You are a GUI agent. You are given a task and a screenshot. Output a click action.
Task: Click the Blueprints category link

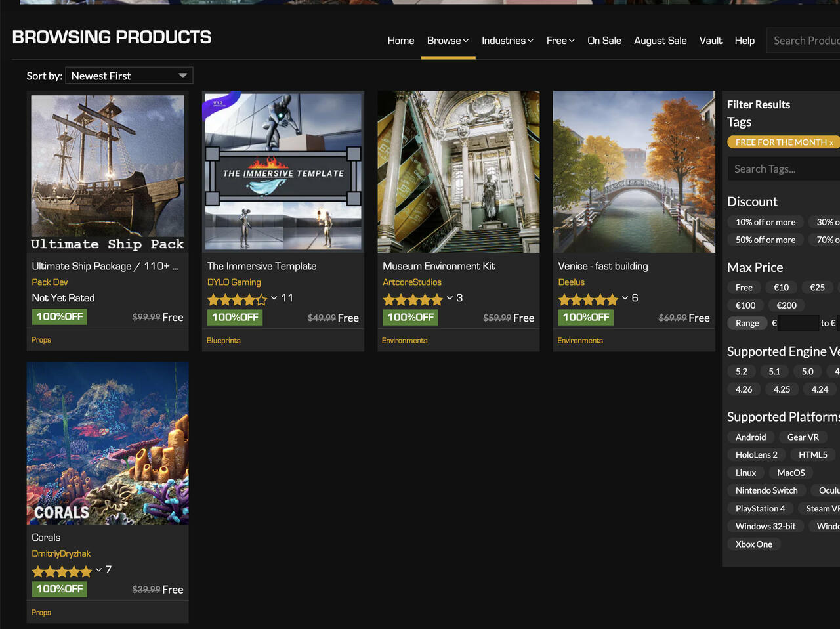pyautogui.click(x=224, y=341)
